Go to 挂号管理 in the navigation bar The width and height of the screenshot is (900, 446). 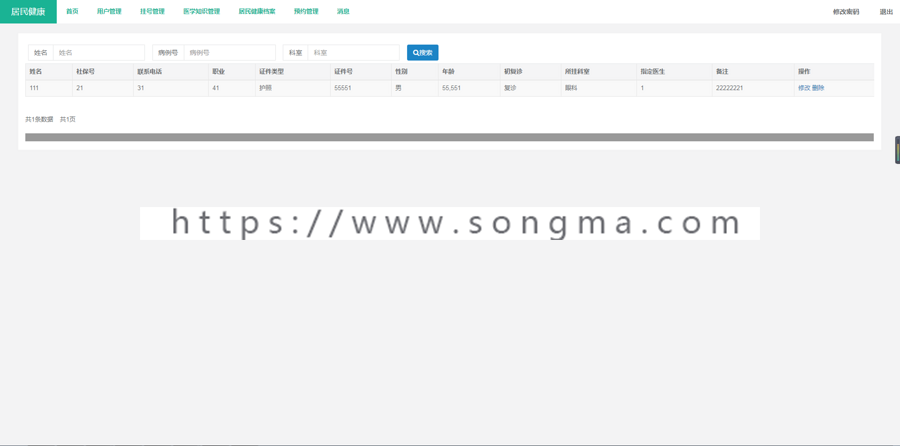click(152, 11)
